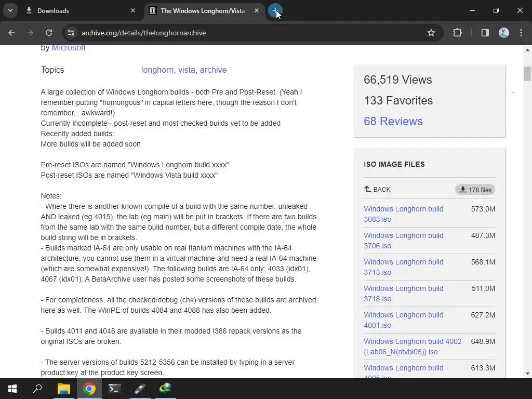Download Windows Longhorn build 3683.iso

click(403, 214)
